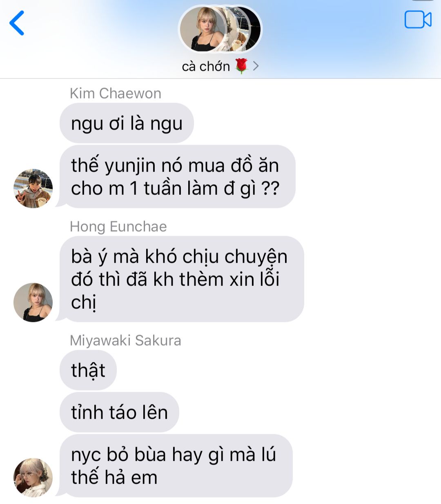Image resolution: width=441 pixels, height=504 pixels.
Task: Open group details via chevron beside cà chớn
Action: [x=256, y=66]
